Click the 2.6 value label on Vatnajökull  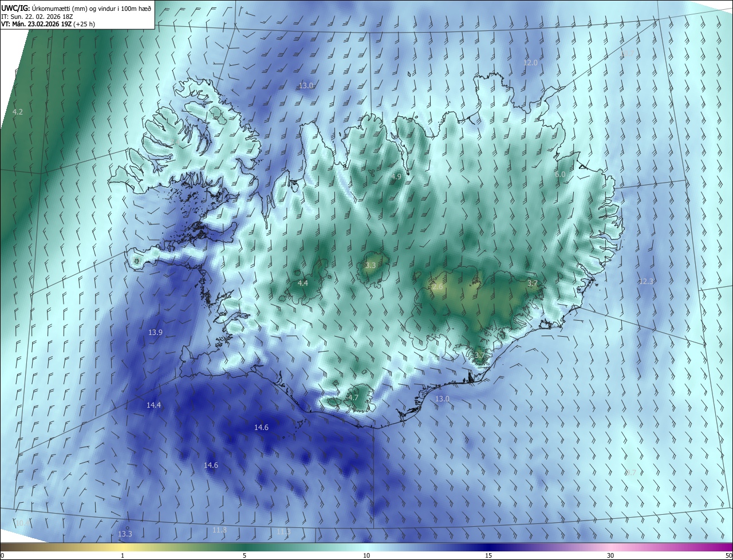438,286
